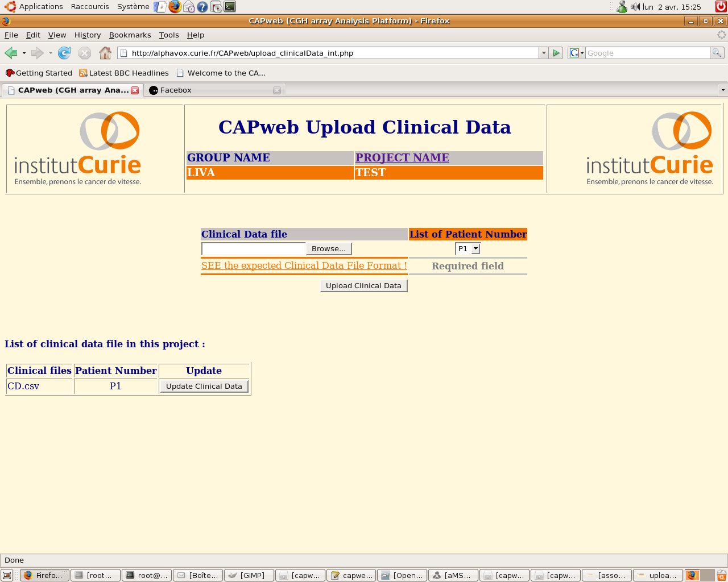Open the terminal launcher in top panel
Viewport: 728px width, 582px height.
[x=230, y=7]
